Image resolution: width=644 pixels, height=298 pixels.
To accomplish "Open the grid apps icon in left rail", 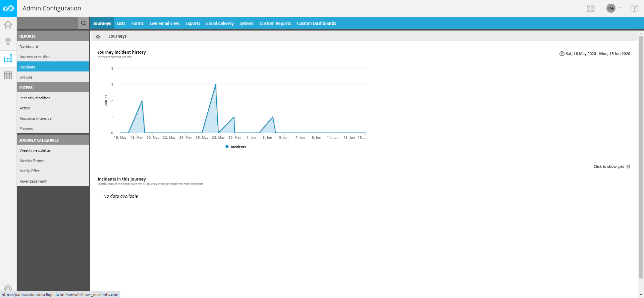I will point(8,75).
